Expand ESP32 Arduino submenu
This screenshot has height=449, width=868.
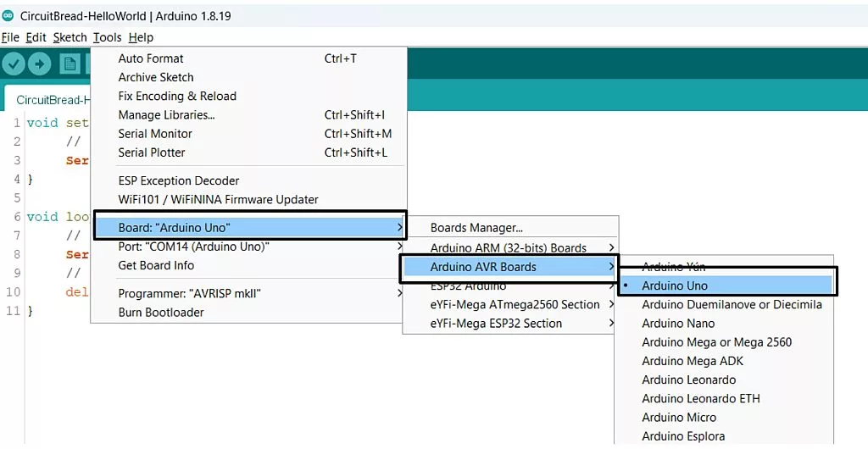tap(509, 285)
